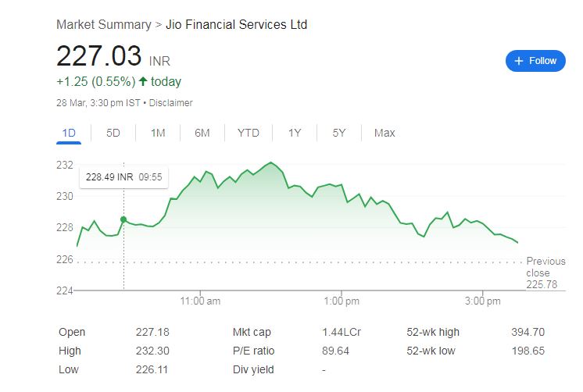Click the 11:00 am axis label
The width and height of the screenshot is (583, 392).
pos(200,301)
